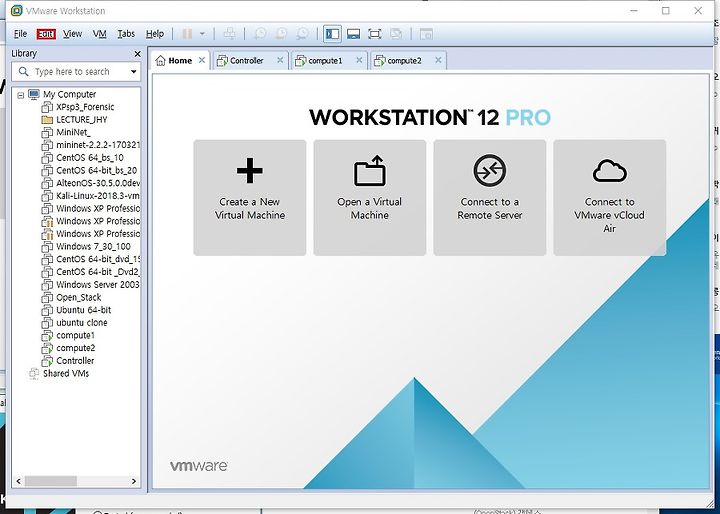Open the search filter dropdown arrow in Library

[133, 71]
